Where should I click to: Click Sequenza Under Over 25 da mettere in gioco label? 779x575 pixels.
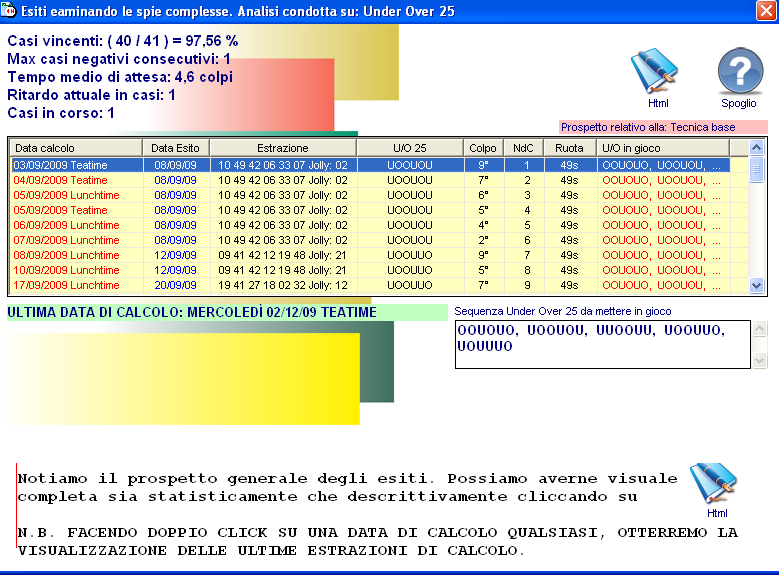click(562, 311)
